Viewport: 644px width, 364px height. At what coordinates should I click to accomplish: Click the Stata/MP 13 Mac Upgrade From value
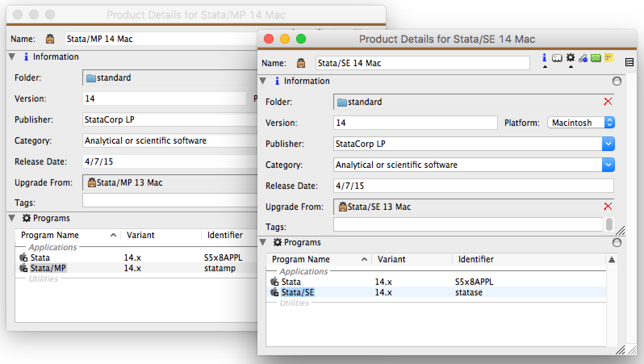[130, 182]
